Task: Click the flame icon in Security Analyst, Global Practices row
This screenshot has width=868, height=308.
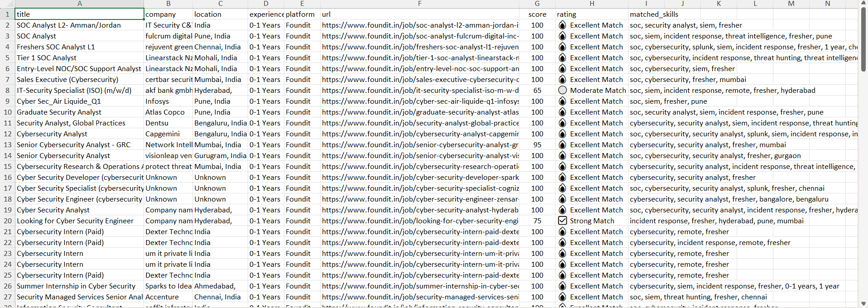Action: coord(562,123)
